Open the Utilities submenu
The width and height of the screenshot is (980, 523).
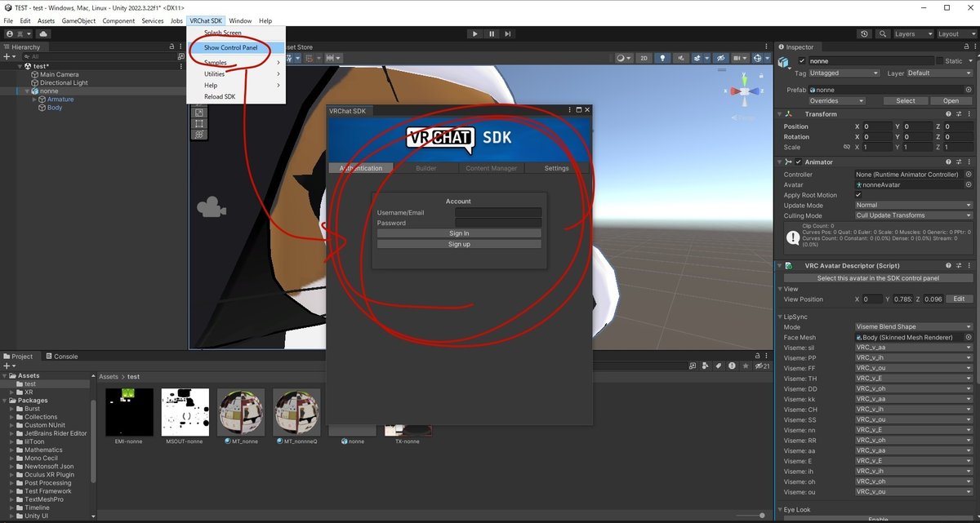(x=236, y=74)
